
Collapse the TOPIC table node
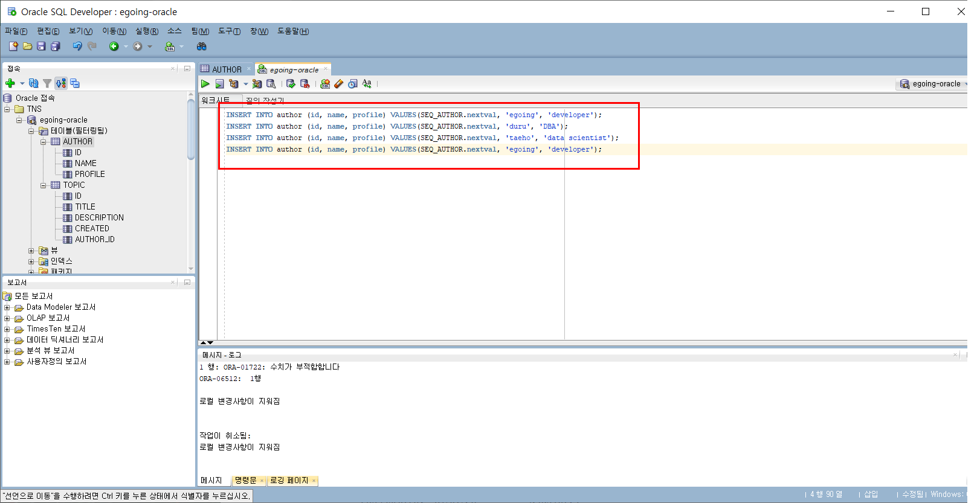pyautogui.click(x=44, y=185)
